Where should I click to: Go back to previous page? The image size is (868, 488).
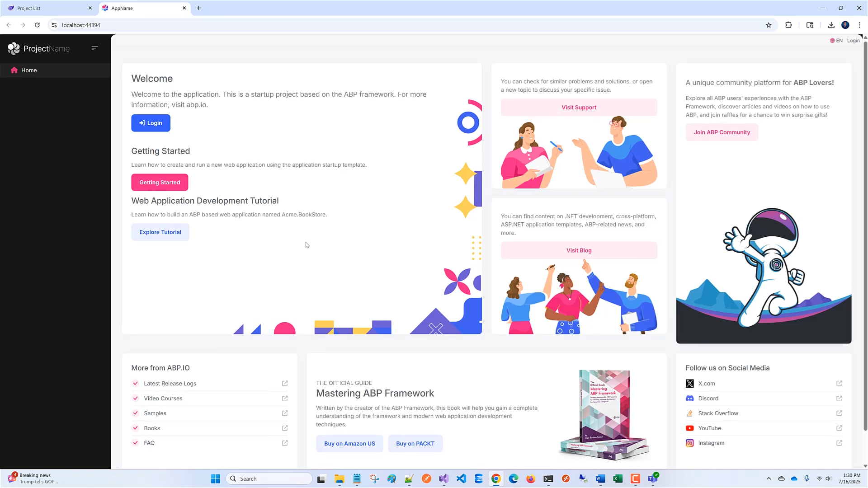(x=9, y=25)
